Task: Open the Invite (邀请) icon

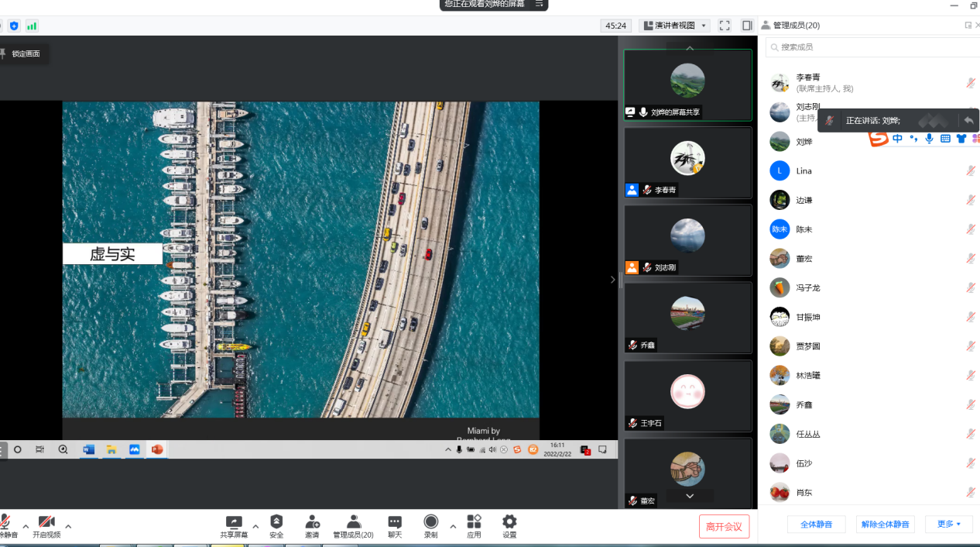Action: [312, 525]
